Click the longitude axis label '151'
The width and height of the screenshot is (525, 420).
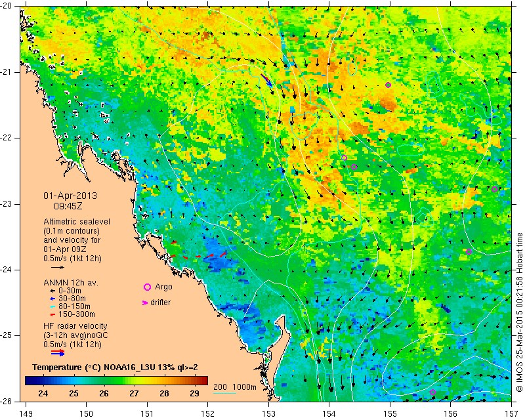[x=147, y=414]
